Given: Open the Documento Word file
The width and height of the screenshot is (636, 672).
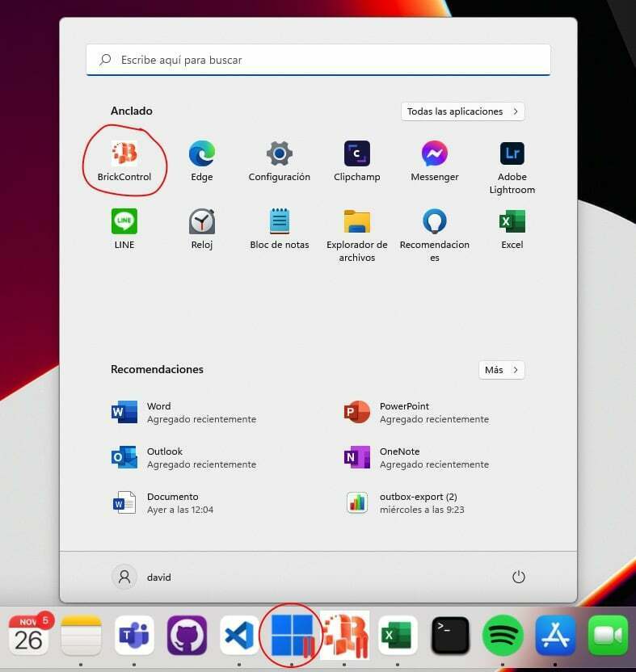Looking at the screenshot, I should click(x=162, y=503).
